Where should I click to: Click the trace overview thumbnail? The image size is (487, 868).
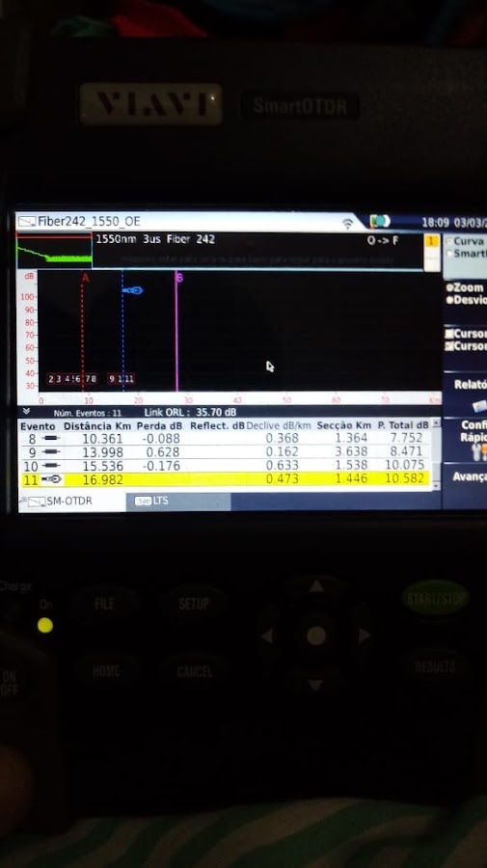point(54,251)
